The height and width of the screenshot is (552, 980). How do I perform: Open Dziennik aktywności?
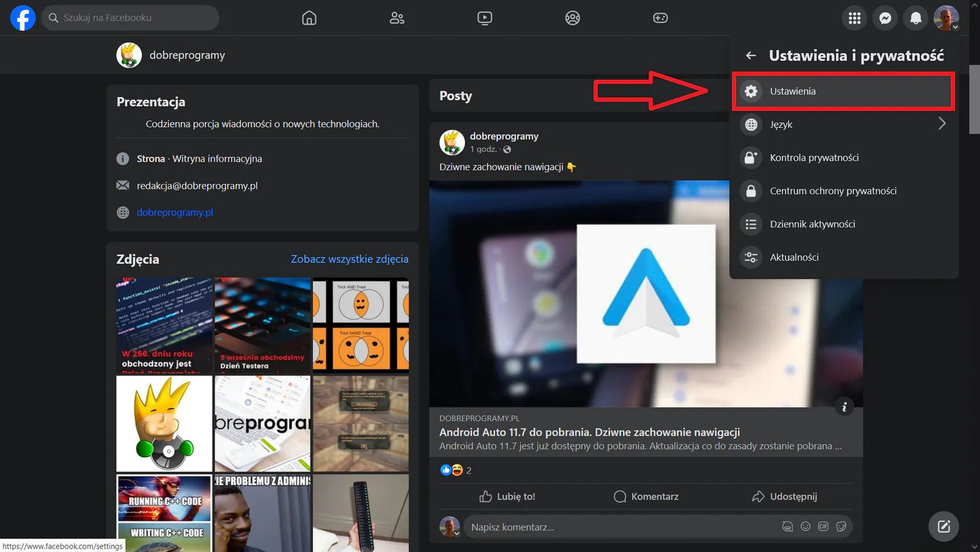843,224
